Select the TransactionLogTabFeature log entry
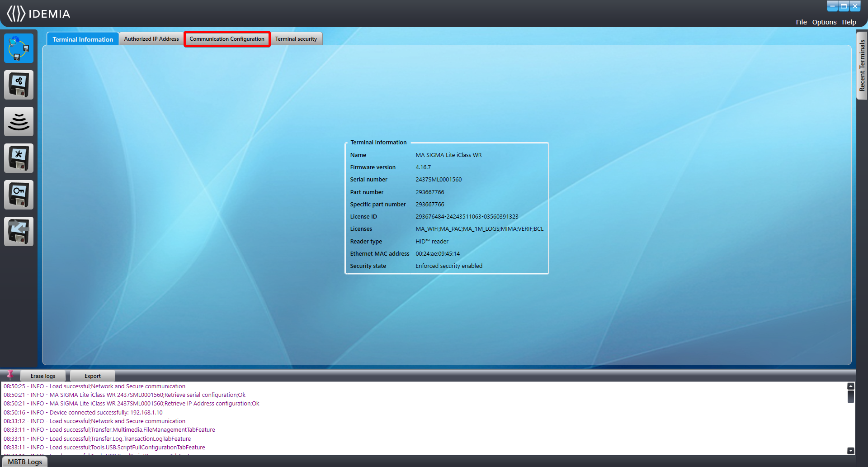Image resolution: width=868 pixels, height=467 pixels. [97, 439]
